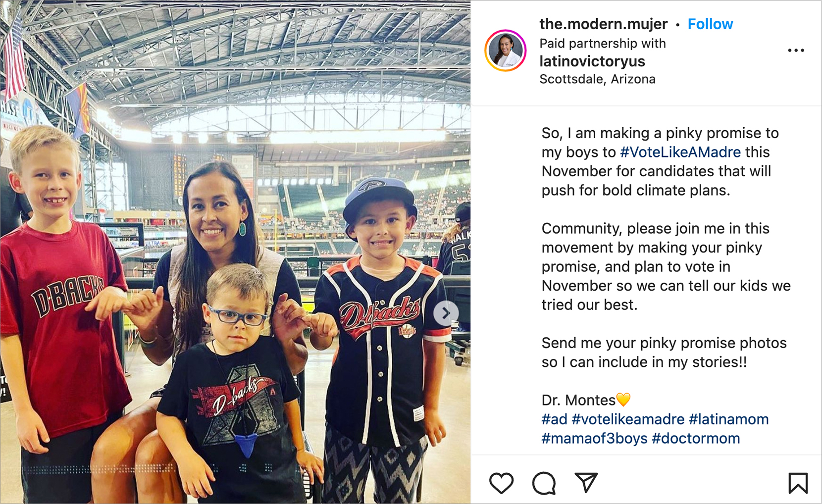This screenshot has height=504, width=822.
Task: Click the Paid partnership with label
Action: coord(603,44)
